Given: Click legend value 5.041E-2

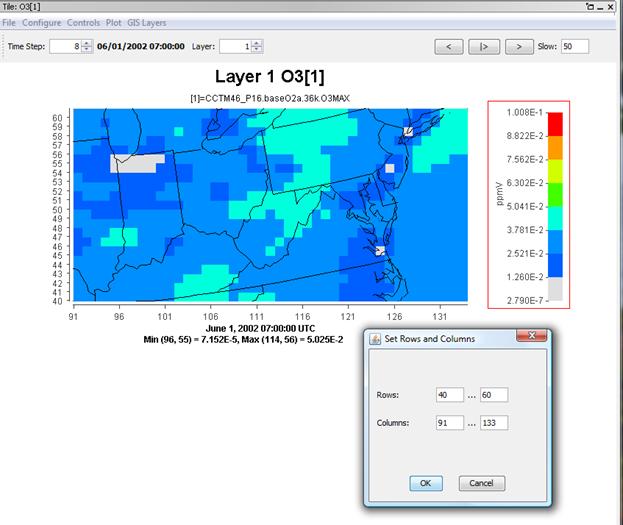Looking at the screenshot, I should click(524, 206).
